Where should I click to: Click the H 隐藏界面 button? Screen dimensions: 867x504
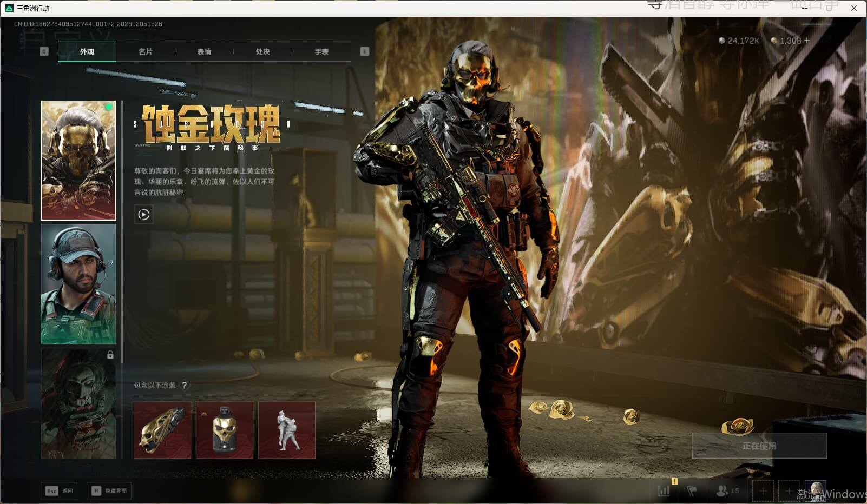109,490
